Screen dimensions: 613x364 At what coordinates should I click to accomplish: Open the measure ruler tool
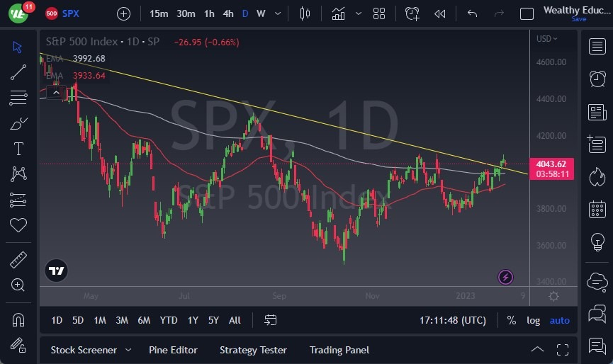pos(18,260)
